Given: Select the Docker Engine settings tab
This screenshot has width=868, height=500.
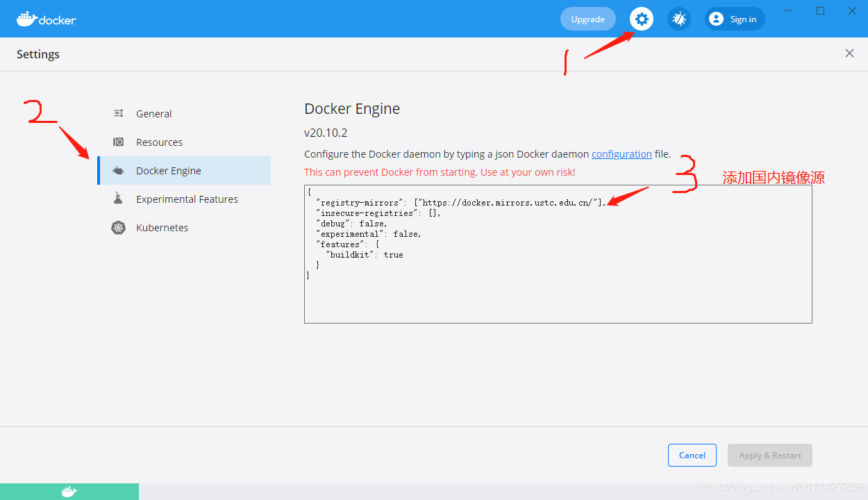Looking at the screenshot, I should pyautogui.click(x=184, y=170).
